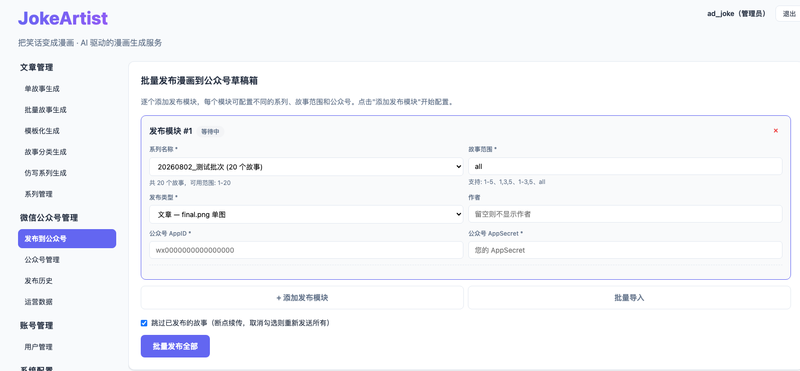The width and height of the screenshot is (800, 371).
Task: Click the 批量发布全部 button
Action: tap(175, 347)
